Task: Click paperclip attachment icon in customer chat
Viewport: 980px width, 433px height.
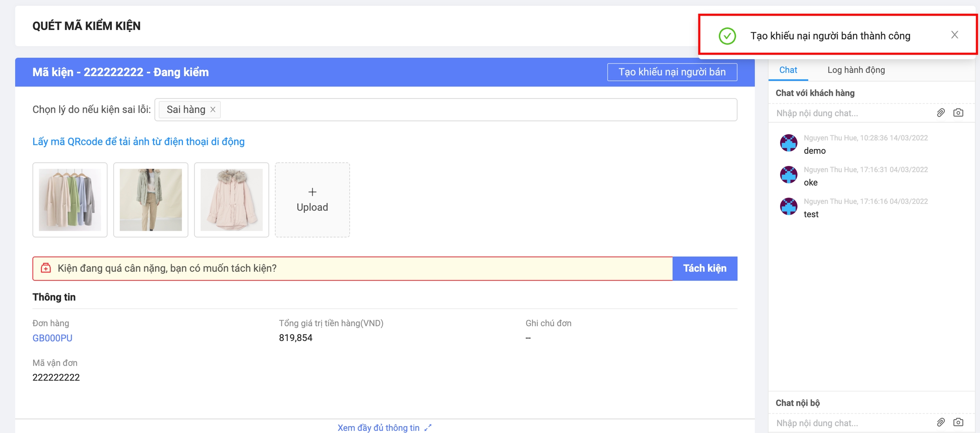Action: 940,113
